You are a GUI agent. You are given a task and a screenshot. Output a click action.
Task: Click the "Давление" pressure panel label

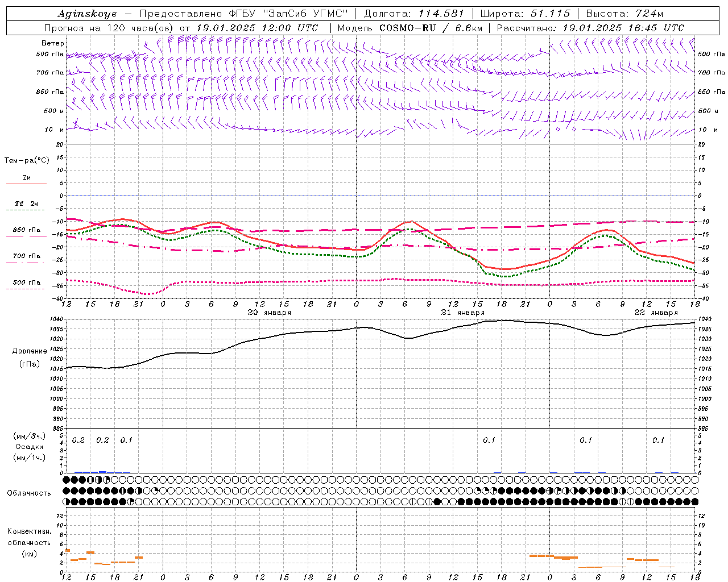pos(28,351)
